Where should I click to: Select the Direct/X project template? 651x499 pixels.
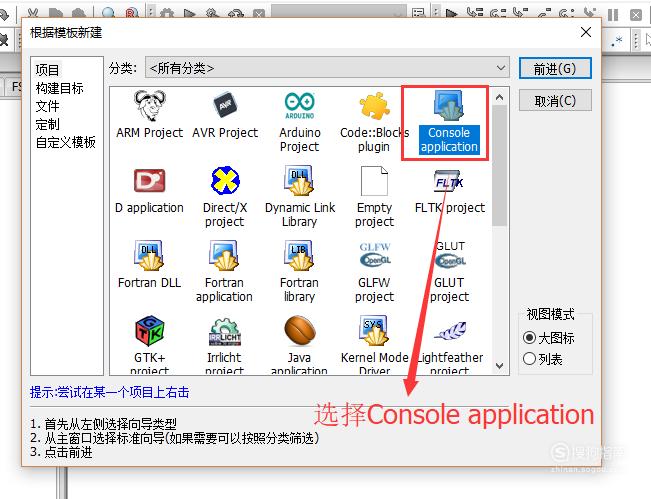pos(225,197)
